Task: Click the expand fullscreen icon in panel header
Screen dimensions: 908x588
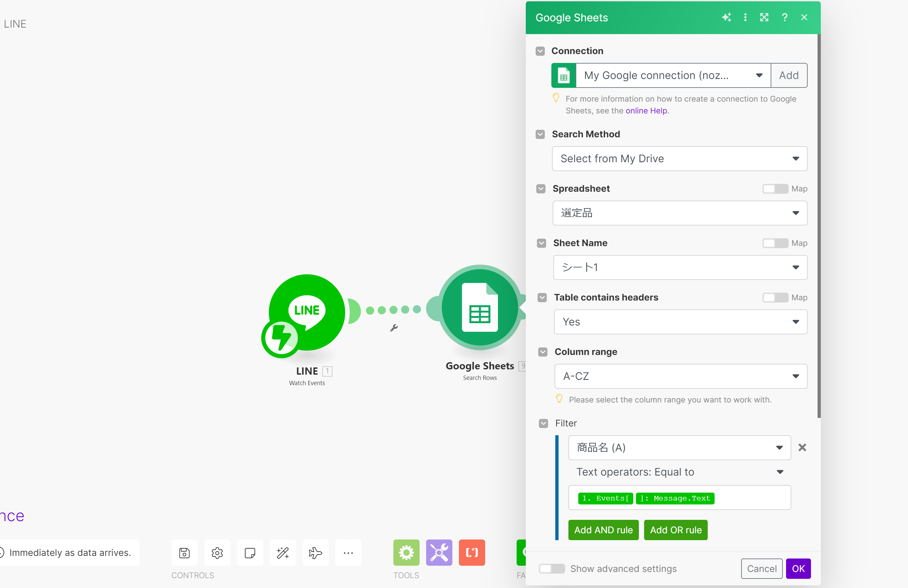Action: [764, 18]
